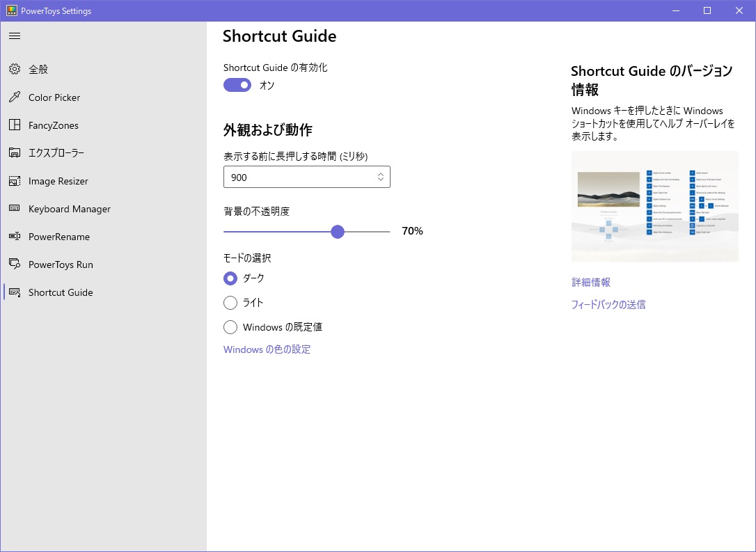Choose Windows の既定値 radio option
Viewport: 756px width, 552px height.
tap(230, 327)
